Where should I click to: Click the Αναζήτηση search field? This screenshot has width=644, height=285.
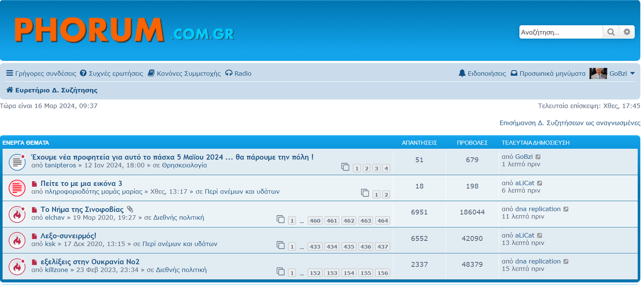coord(561,32)
